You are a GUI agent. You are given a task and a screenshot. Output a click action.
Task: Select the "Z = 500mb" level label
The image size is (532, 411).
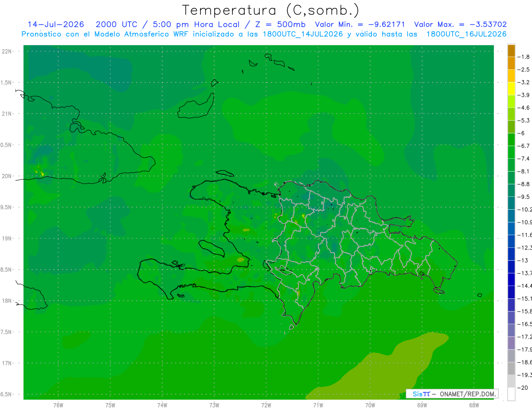coord(278,25)
